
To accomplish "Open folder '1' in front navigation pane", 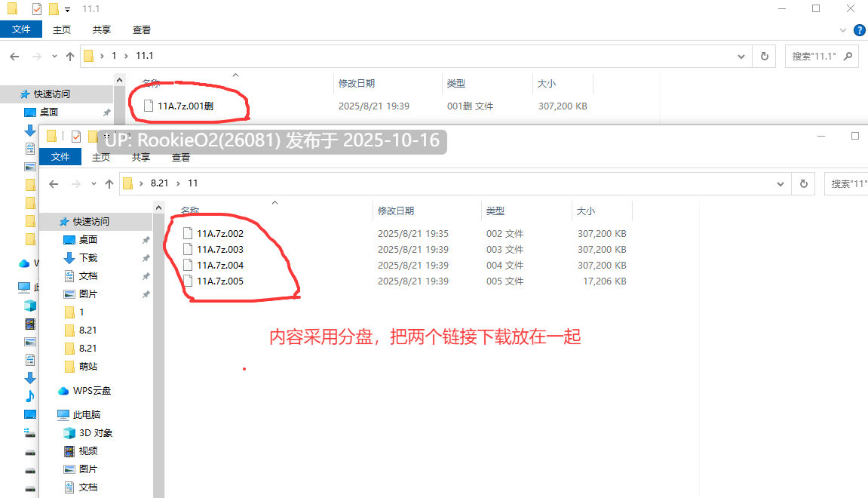I will point(81,312).
